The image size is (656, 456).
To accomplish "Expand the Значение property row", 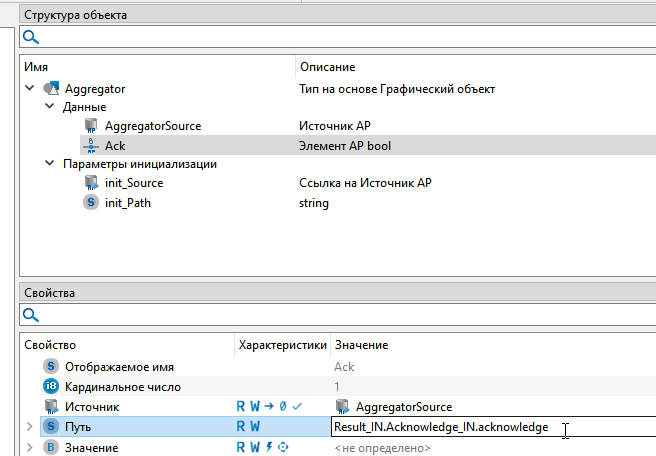I will [x=28, y=447].
